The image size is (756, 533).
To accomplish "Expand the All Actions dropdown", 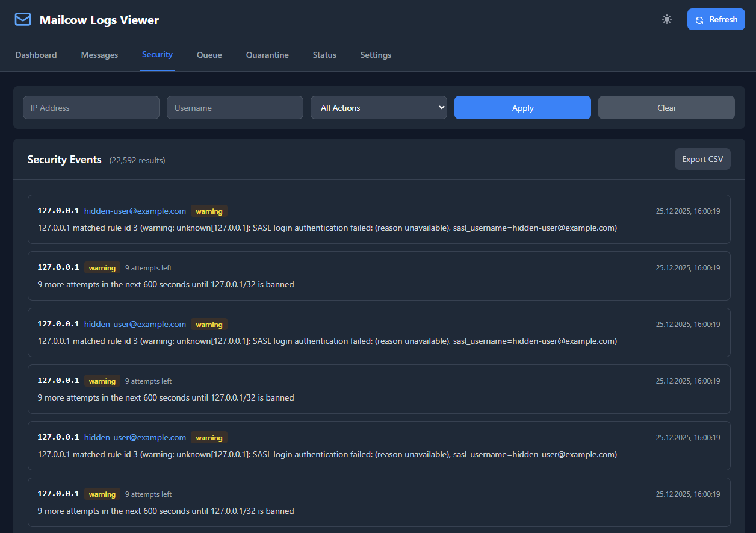I will [x=379, y=108].
